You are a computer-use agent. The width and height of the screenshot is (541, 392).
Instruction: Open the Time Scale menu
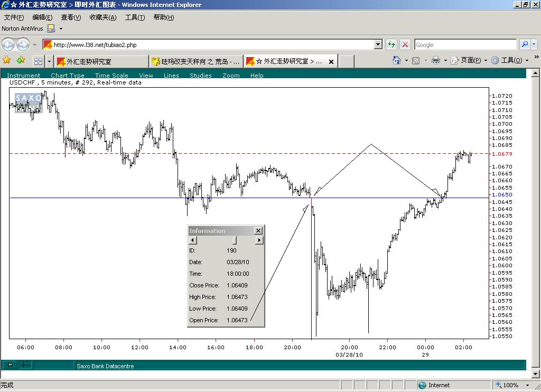(x=111, y=75)
